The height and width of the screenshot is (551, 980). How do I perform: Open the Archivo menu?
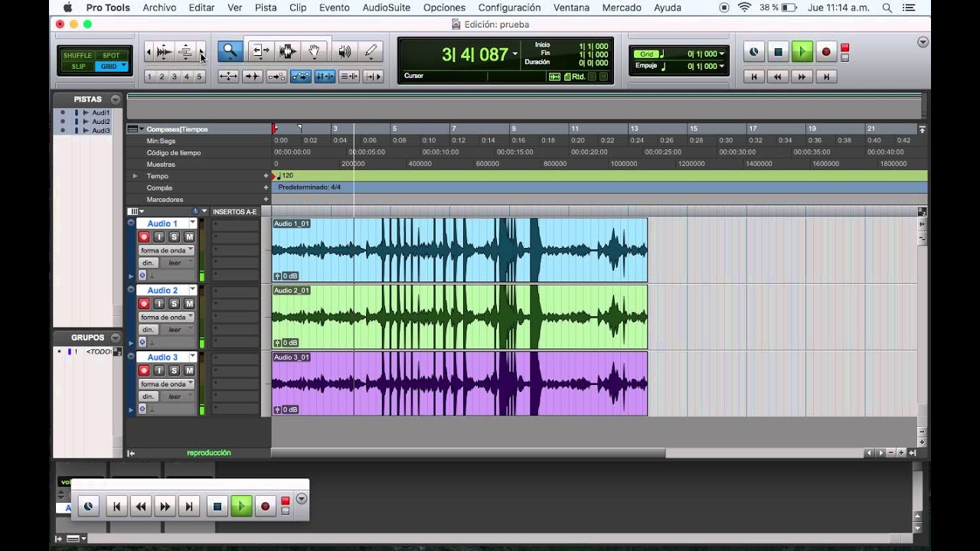[x=160, y=8]
